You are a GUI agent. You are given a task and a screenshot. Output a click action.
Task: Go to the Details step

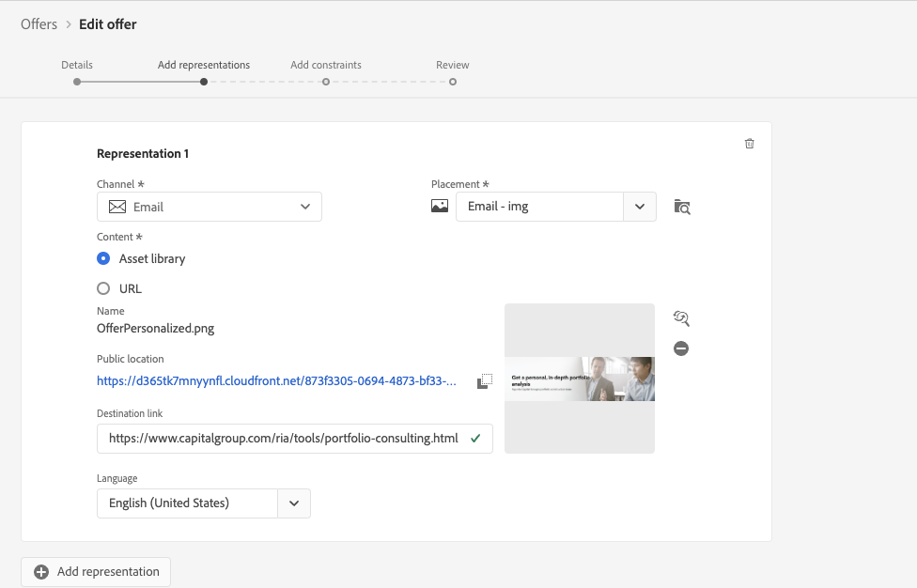tap(77, 65)
